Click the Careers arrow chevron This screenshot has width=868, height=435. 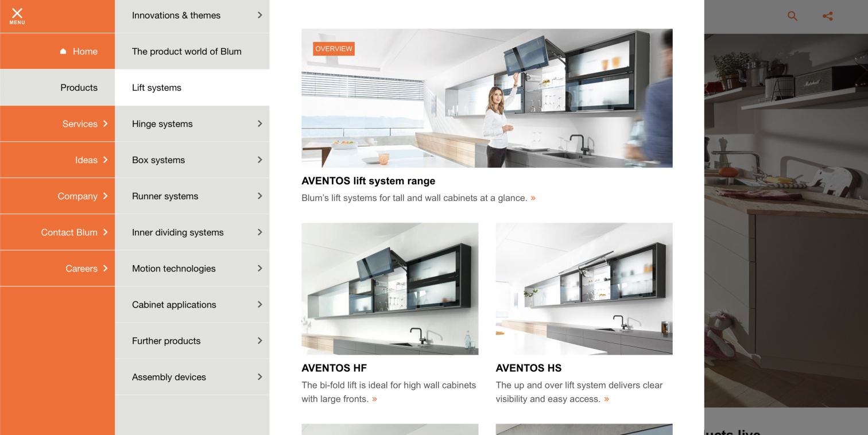click(105, 268)
